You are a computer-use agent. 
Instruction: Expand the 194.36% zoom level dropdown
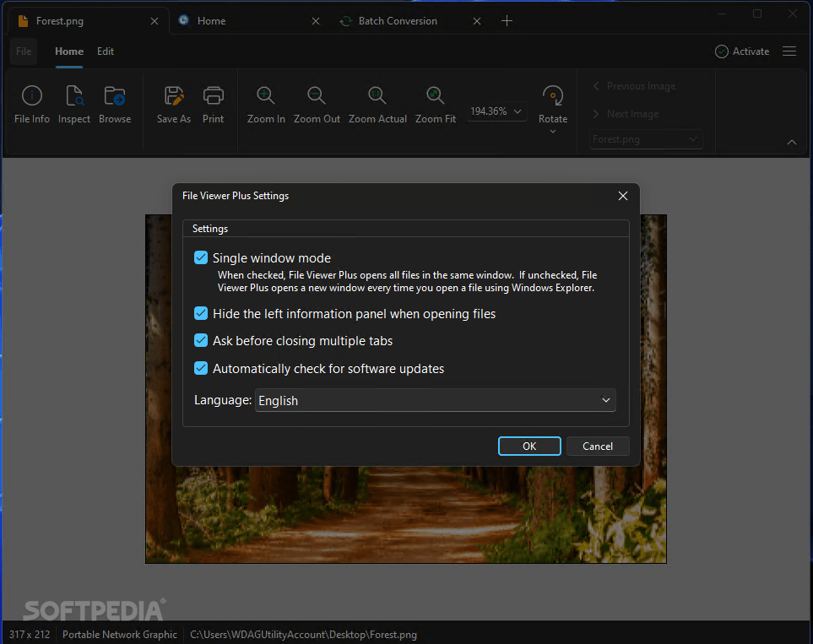pyautogui.click(x=496, y=111)
